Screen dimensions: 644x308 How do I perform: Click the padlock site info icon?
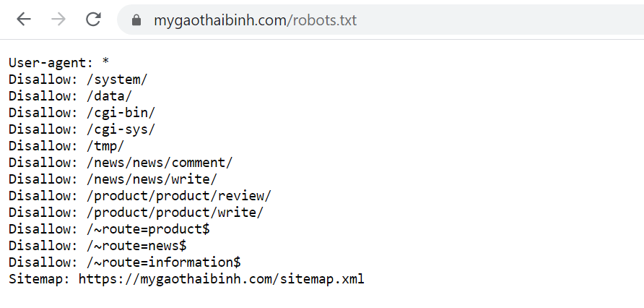click(x=136, y=20)
